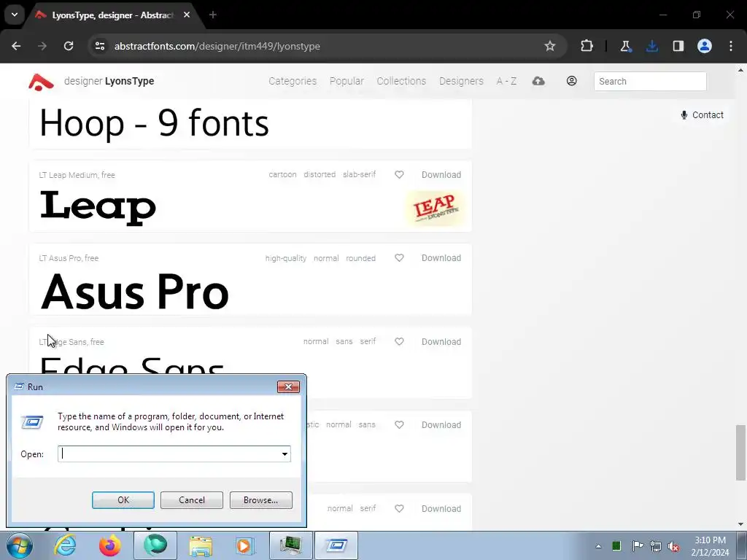
Task: Open the Leap font preview thumbnail
Action: 435,208
